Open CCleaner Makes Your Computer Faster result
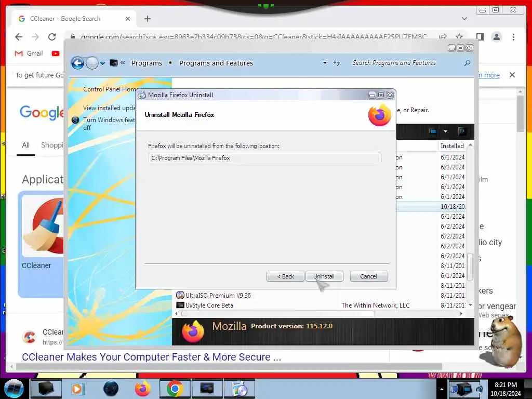 coord(151,357)
